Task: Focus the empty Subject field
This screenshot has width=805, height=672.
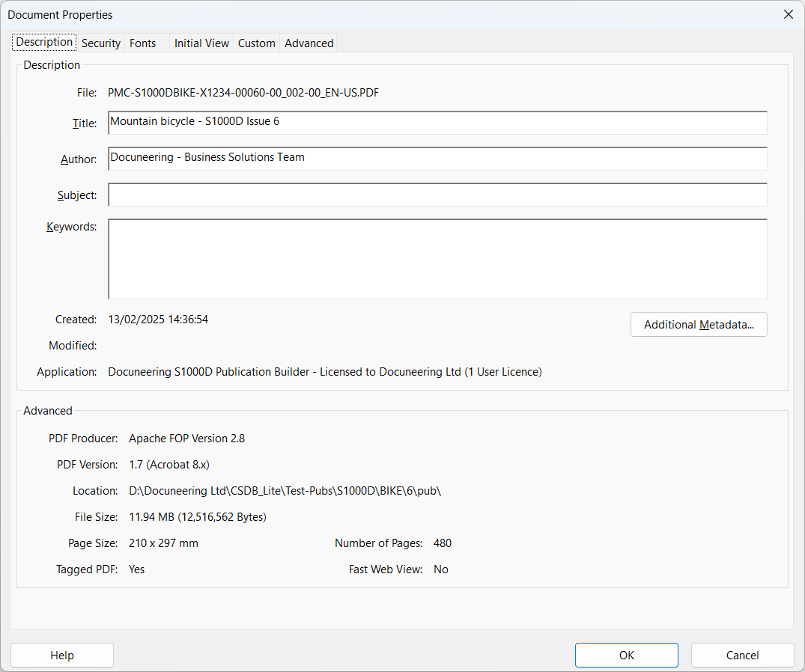Action: pyautogui.click(x=437, y=195)
